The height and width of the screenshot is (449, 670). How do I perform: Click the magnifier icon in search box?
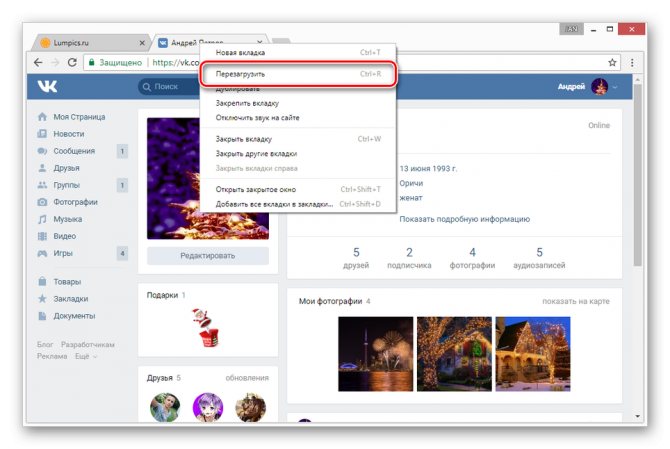coord(147,87)
